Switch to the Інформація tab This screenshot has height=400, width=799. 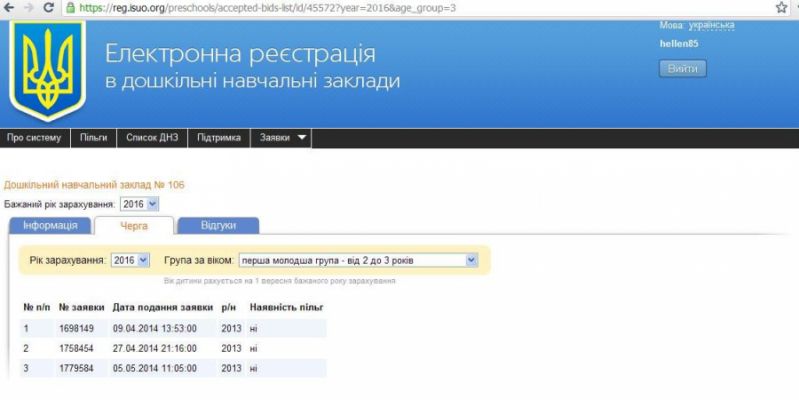(49, 226)
